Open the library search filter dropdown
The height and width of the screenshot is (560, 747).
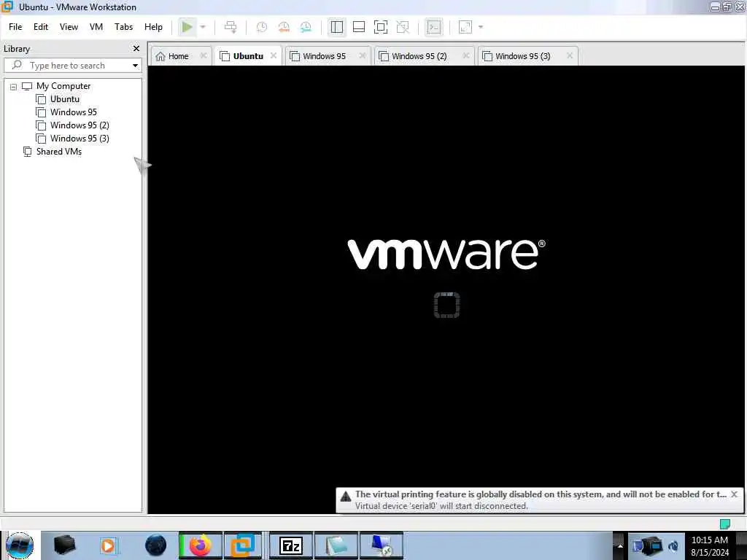click(135, 65)
